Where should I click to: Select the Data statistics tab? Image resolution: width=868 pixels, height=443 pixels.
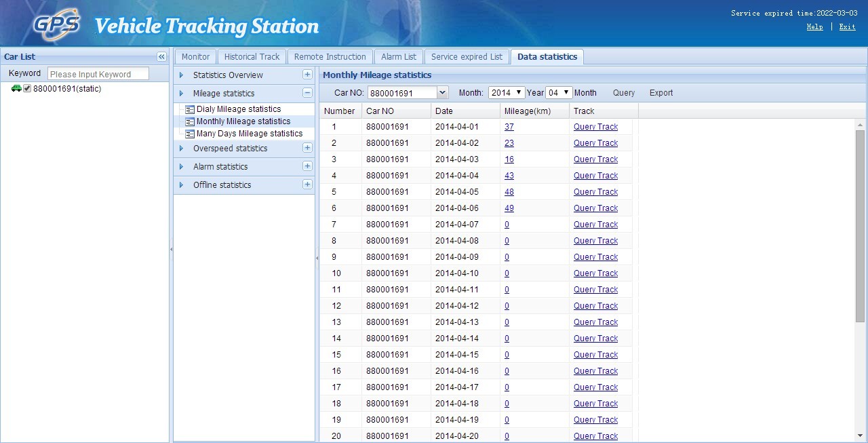point(547,57)
